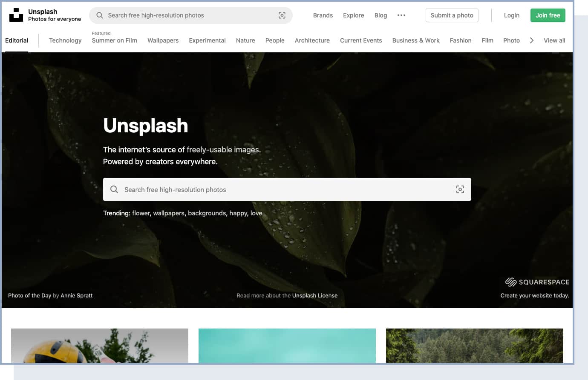Viewport: 588px width, 380px height.
Task: Open the forest photo thumbnail
Action: [475, 346]
